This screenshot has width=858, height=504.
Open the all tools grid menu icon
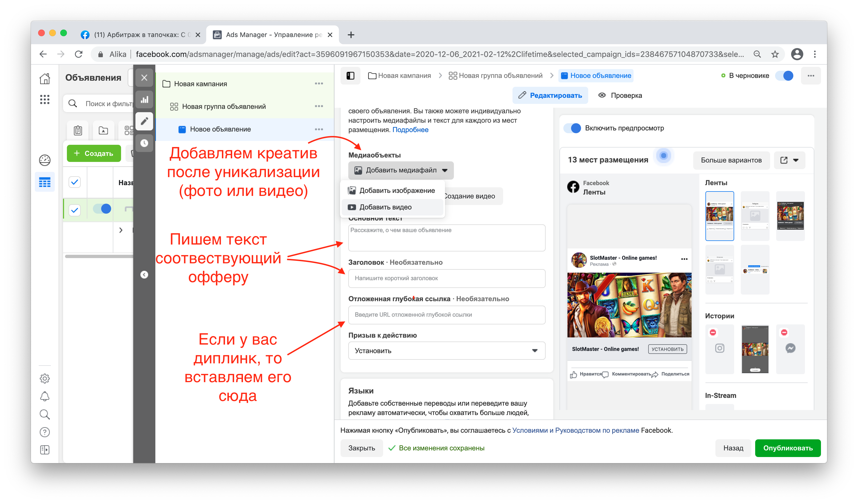click(45, 99)
